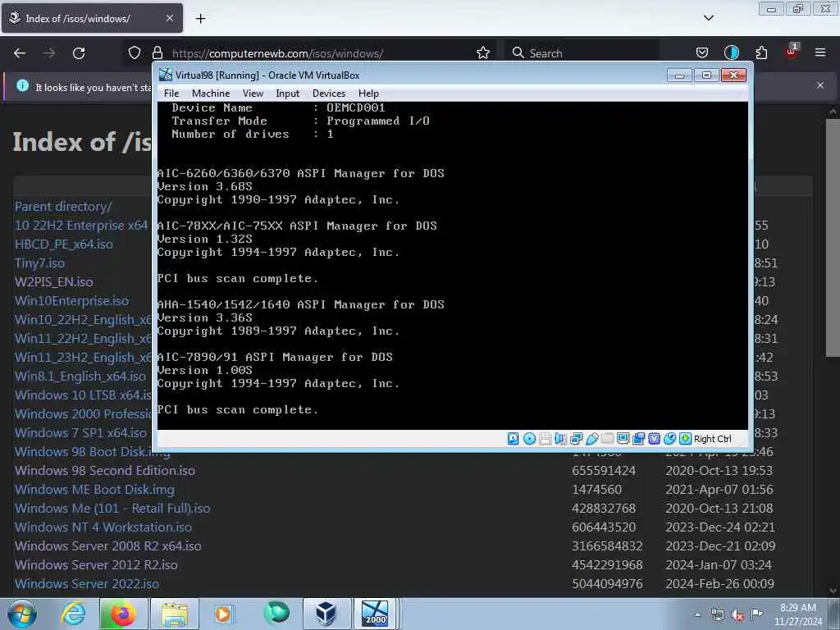Open Windows NT 4 Workstation.iso link

click(x=103, y=527)
